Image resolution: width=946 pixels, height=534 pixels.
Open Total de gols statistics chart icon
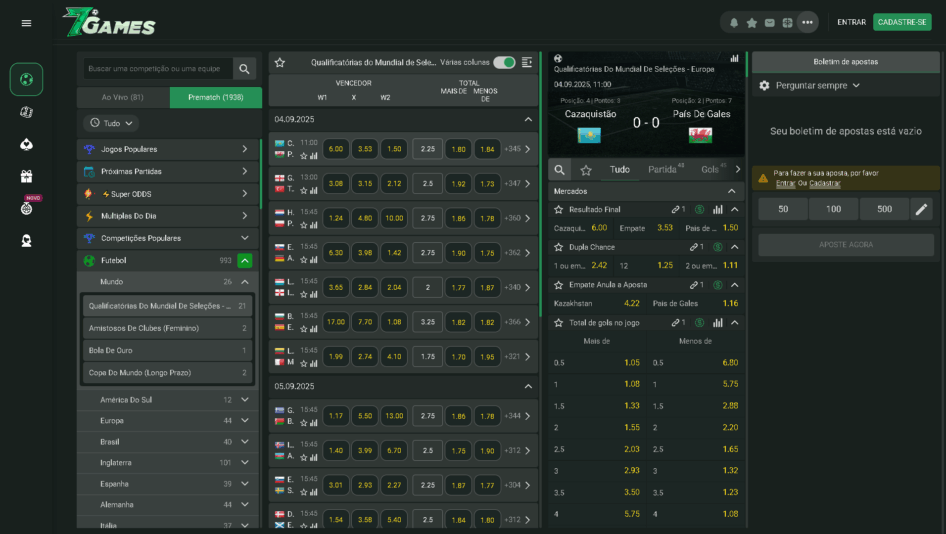717,323
